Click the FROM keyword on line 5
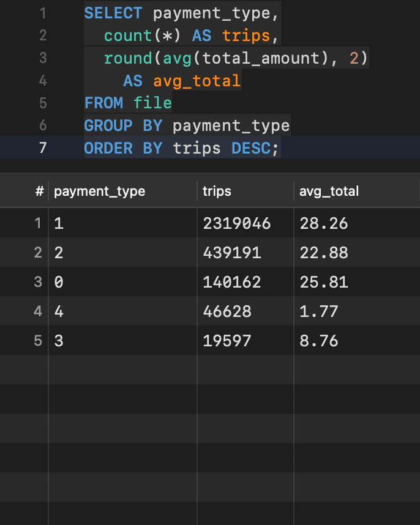Viewport: 420px width, 525px height. click(x=103, y=103)
